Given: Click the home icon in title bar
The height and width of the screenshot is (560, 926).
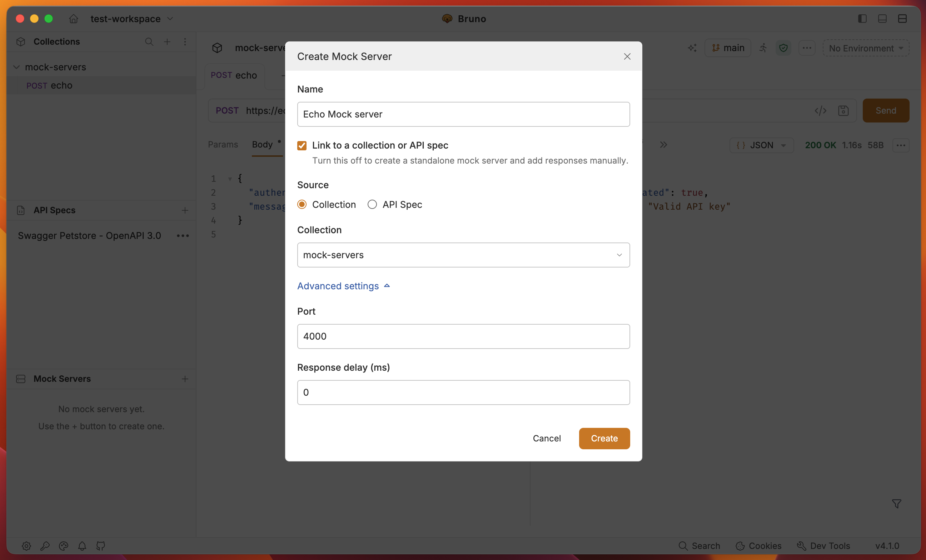Looking at the screenshot, I should tap(74, 19).
